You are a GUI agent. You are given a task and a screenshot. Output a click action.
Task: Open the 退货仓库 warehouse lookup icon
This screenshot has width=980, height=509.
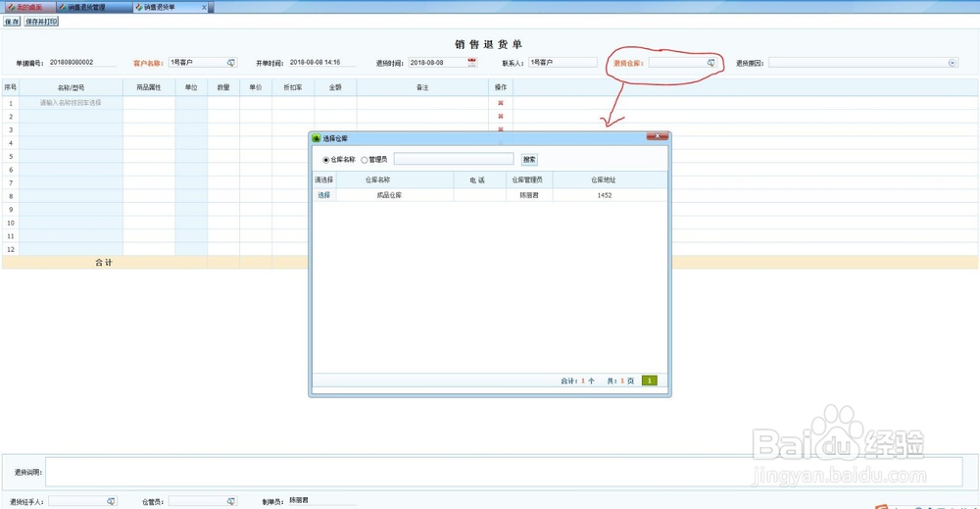(710, 63)
